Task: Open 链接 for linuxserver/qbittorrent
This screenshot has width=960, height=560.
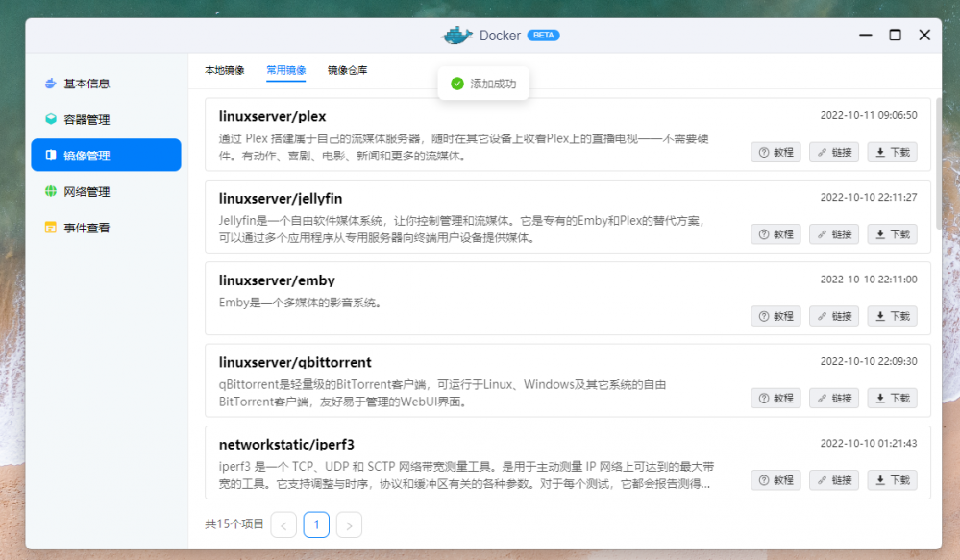Action: pyautogui.click(x=834, y=399)
